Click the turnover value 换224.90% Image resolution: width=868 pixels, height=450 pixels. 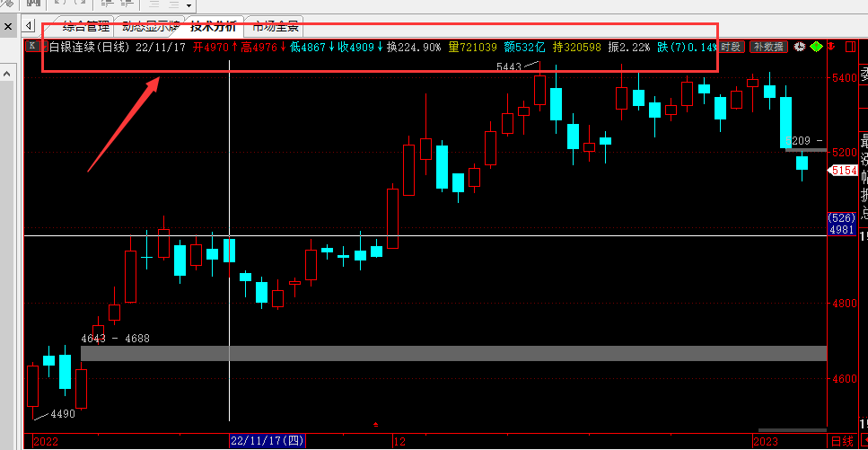click(x=414, y=47)
